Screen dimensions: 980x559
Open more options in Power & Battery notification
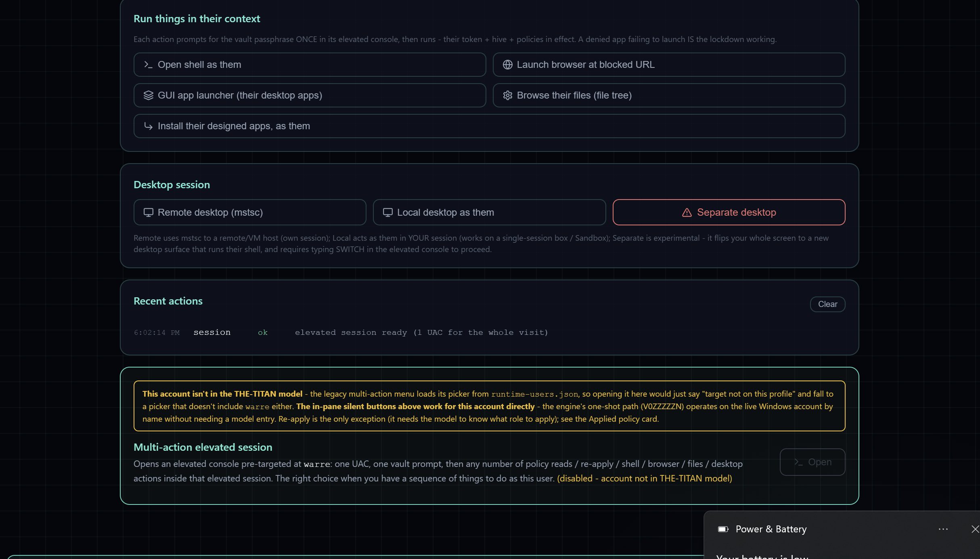coord(943,529)
